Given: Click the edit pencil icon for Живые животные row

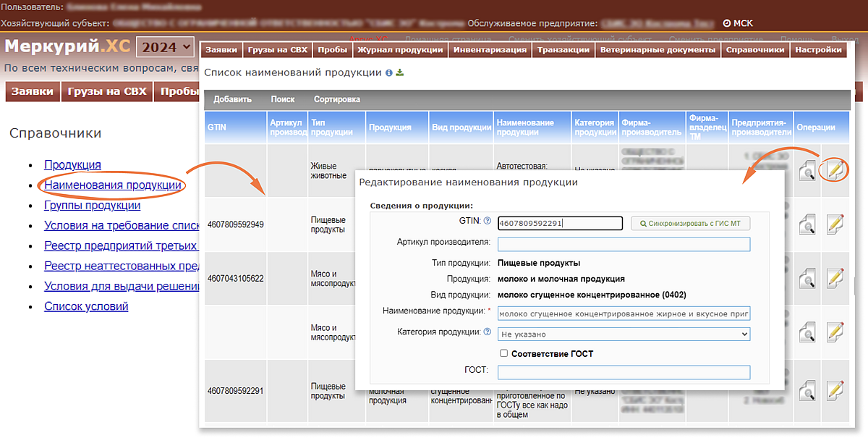Looking at the screenshot, I should pyautogui.click(x=835, y=170).
